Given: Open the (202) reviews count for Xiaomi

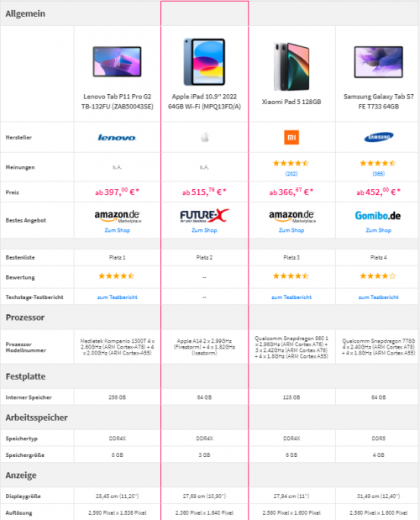Looking at the screenshot, I should (x=291, y=173).
